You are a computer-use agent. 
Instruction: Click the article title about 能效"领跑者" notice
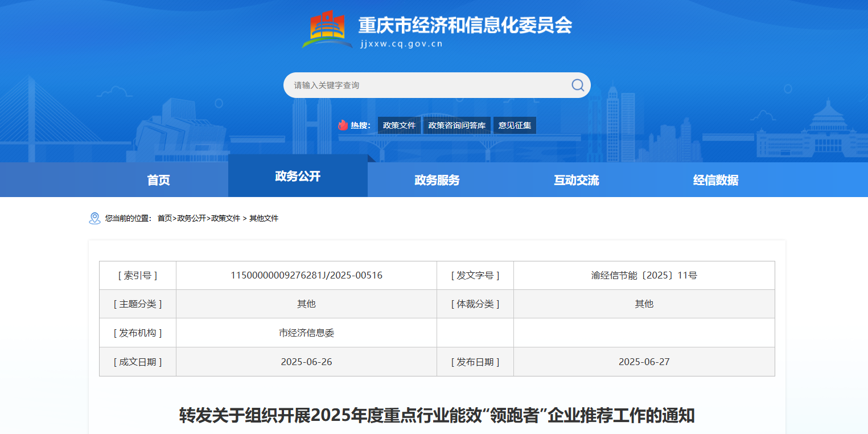tap(437, 415)
